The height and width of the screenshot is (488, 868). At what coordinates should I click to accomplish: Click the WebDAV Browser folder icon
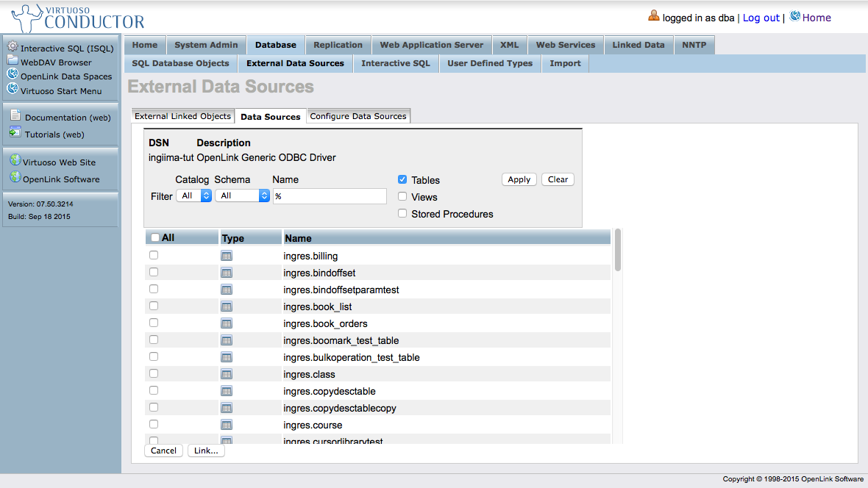13,60
